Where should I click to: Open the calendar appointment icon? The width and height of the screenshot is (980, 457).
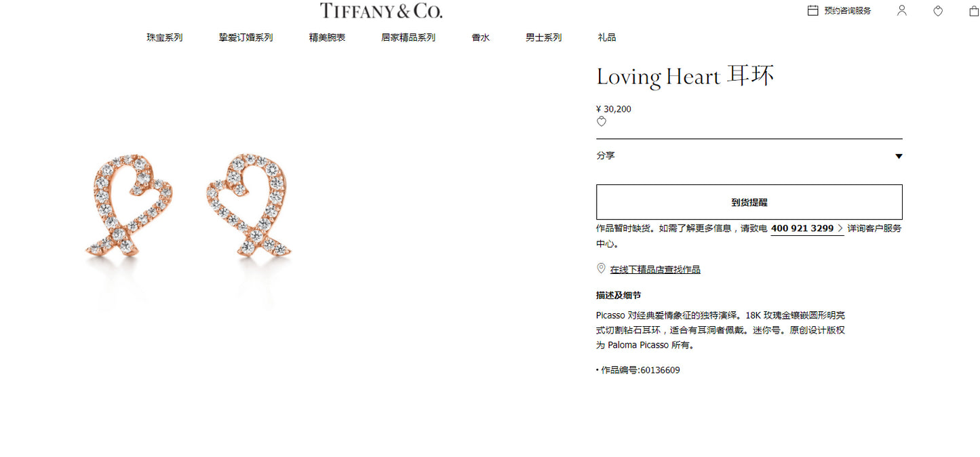(812, 10)
